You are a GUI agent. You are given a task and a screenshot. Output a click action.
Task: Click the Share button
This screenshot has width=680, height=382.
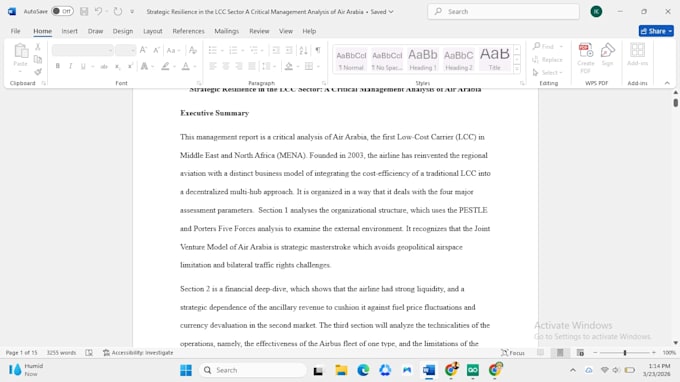click(x=656, y=31)
